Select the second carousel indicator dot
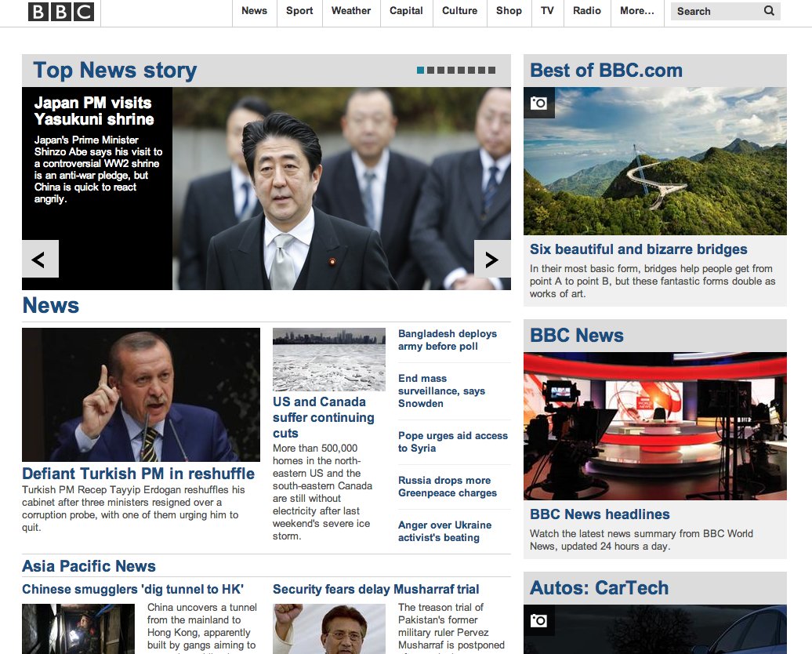This screenshot has height=654, width=812. coord(431,70)
